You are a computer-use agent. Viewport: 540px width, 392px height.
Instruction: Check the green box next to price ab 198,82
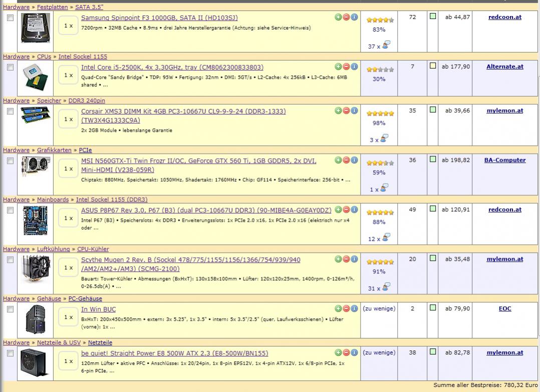pos(433,159)
